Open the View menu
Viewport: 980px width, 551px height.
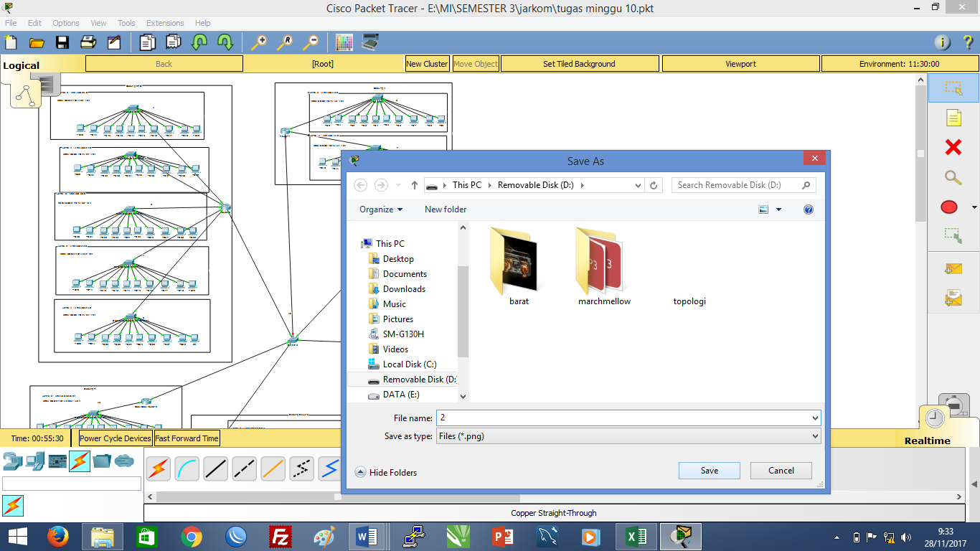point(99,23)
